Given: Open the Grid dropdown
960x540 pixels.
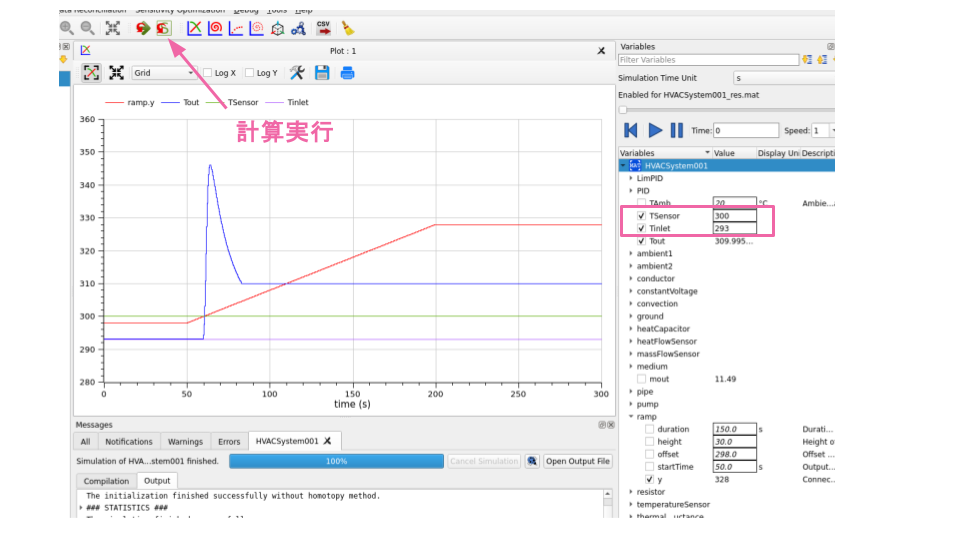Looking at the screenshot, I should click(165, 73).
